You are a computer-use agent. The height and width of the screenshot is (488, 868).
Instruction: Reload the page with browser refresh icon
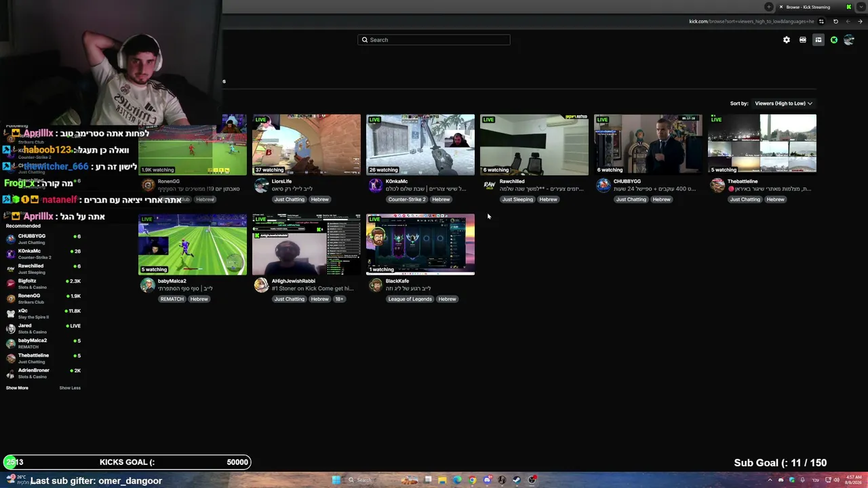tap(835, 21)
